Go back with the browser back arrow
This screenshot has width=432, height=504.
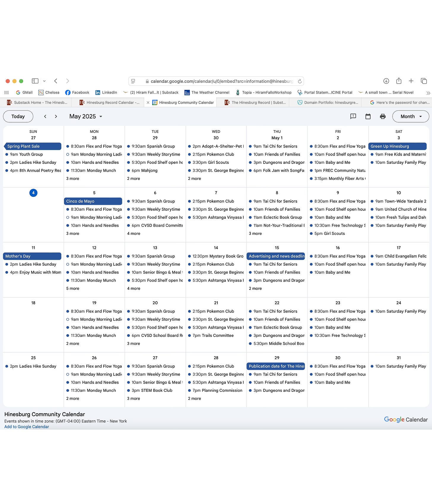point(56,81)
